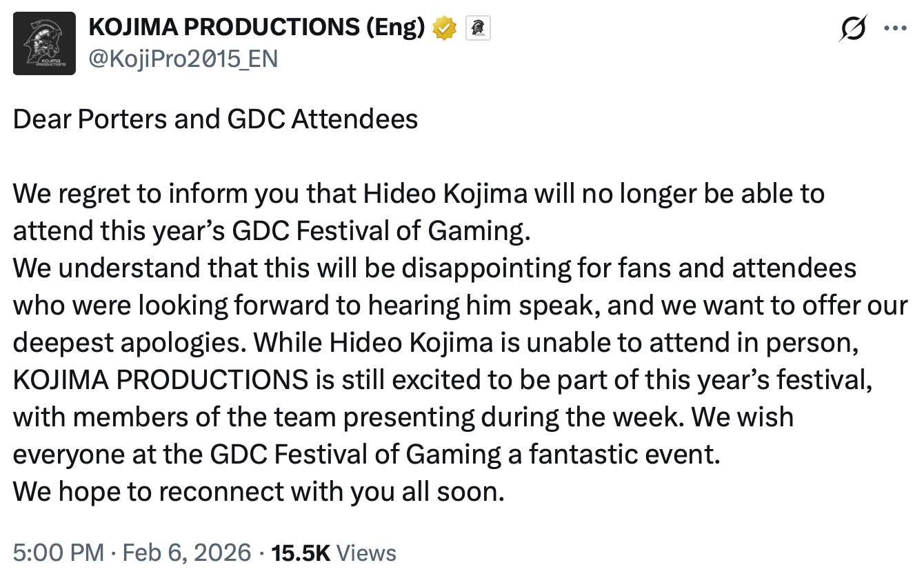Click the "Dear Porters and GDC Attendees" greeting
This screenshot has width=924, height=585.
(215, 119)
